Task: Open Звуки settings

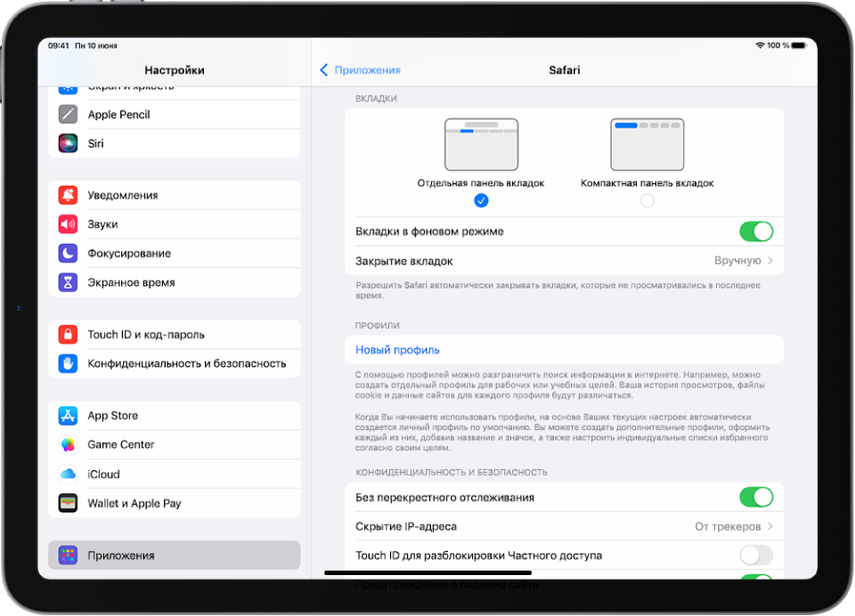Action: (174, 224)
